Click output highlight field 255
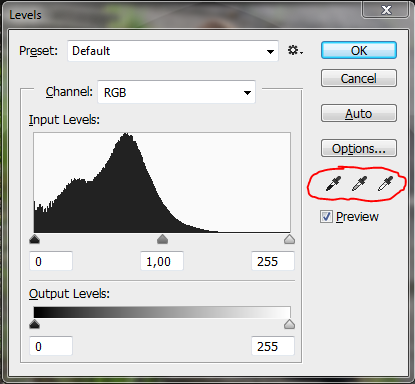 [x=273, y=346]
